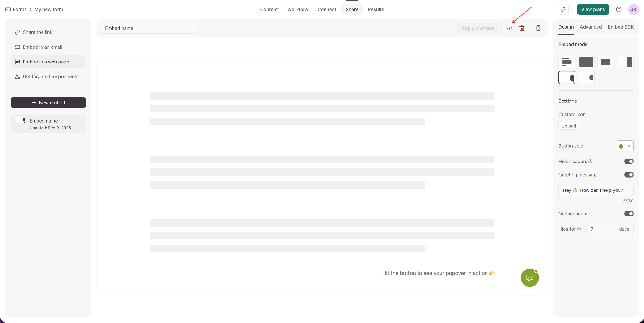Open the Button color dropdown
Screen dimensions: 644x323
click(625, 146)
